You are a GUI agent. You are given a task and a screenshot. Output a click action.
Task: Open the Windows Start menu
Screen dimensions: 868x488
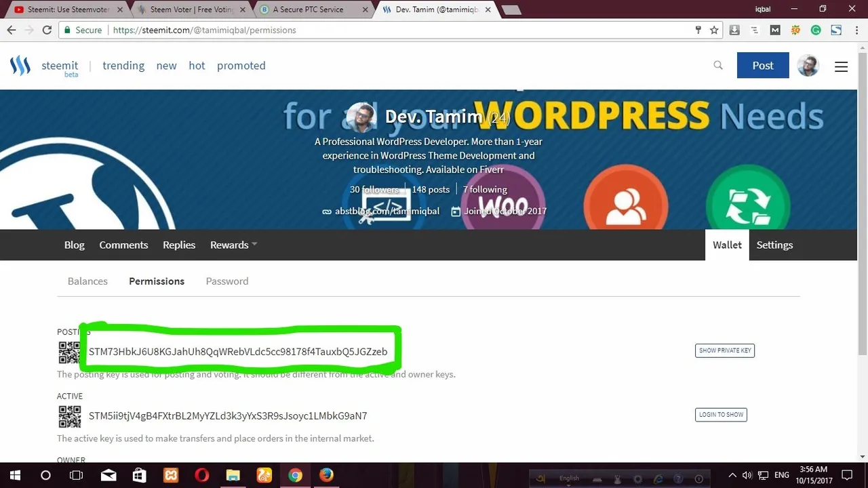click(15, 475)
